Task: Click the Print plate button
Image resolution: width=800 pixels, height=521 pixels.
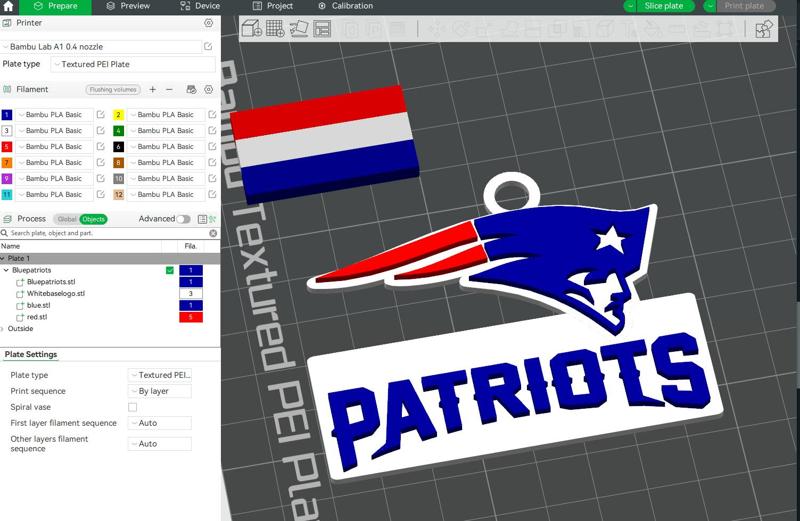Action: 745,6
